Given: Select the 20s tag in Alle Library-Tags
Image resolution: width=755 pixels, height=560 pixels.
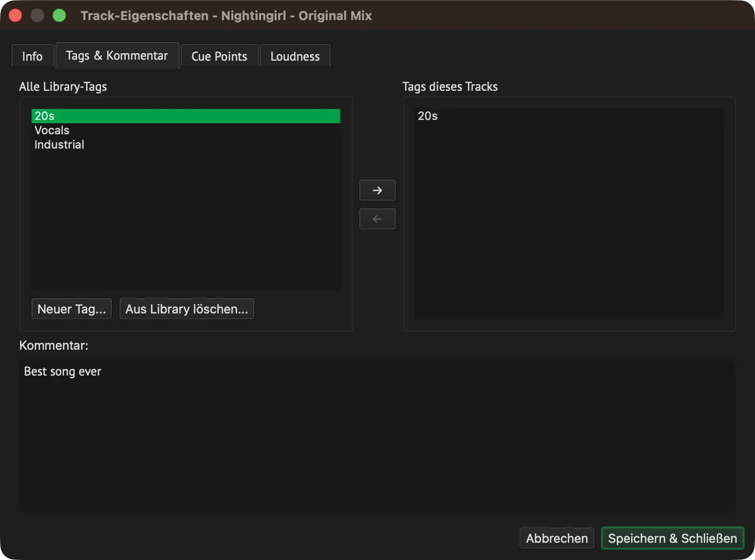Looking at the screenshot, I should tap(186, 116).
